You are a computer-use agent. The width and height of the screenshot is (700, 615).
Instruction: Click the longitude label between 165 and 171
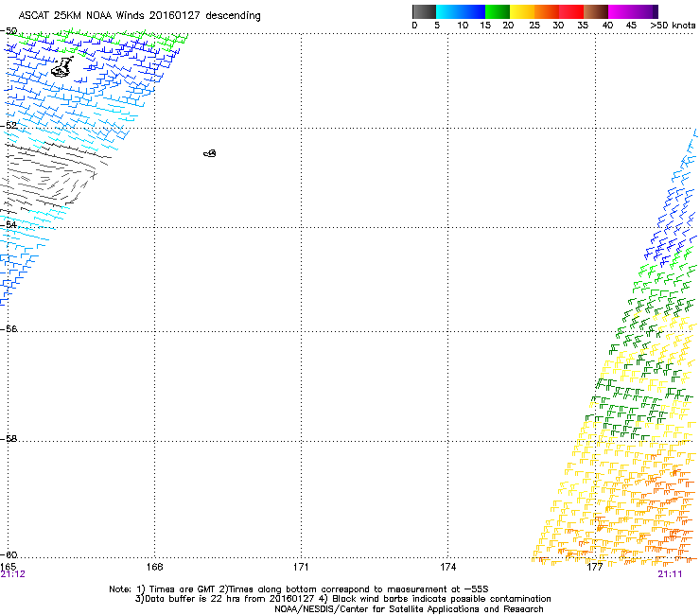point(154,567)
